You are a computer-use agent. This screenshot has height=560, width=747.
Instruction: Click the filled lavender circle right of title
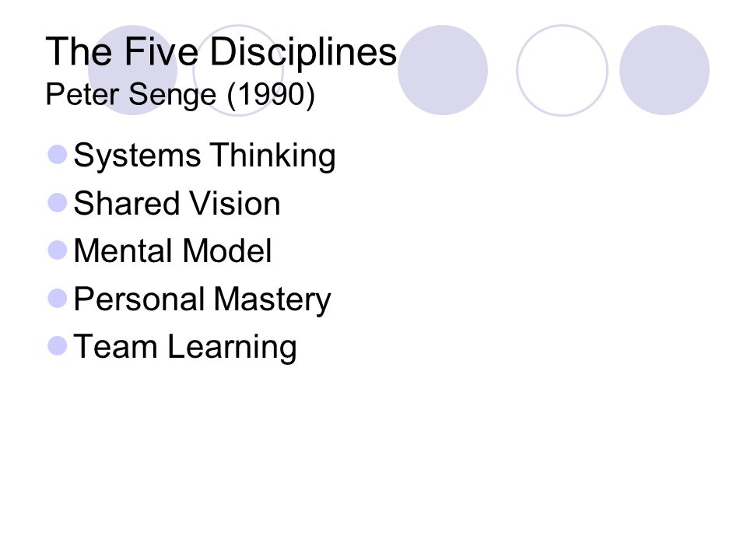(x=443, y=70)
